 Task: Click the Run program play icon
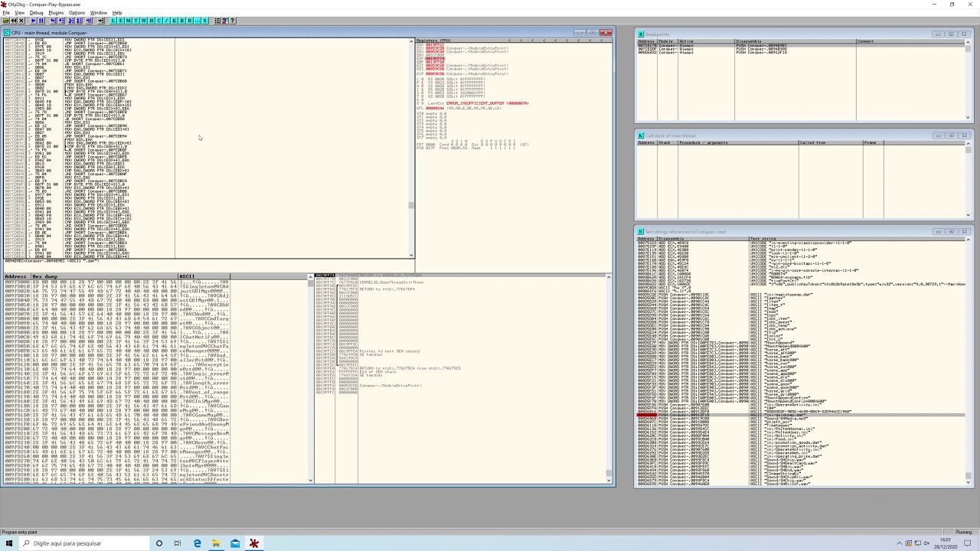tap(34, 21)
